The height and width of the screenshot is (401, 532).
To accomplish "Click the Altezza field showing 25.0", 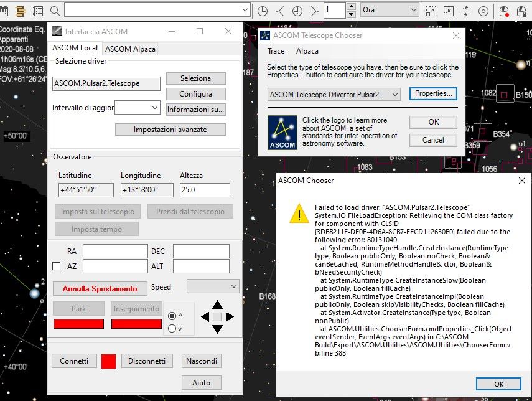I will tap(205, 190).
